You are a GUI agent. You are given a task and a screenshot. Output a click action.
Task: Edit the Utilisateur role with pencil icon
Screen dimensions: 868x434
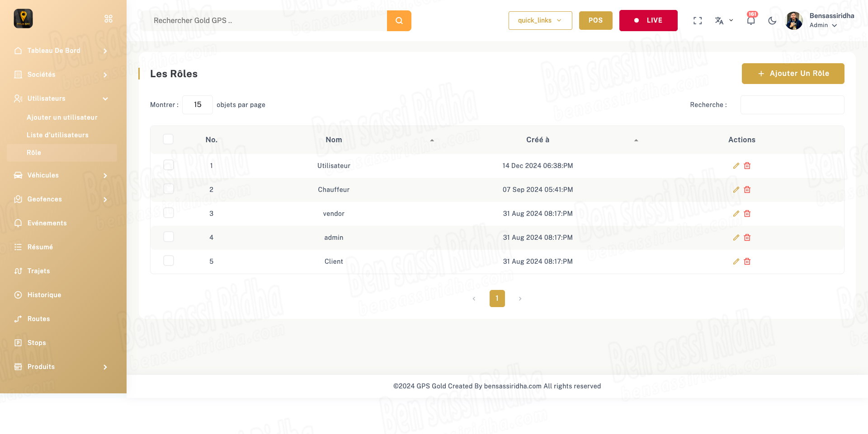pos(736,166)
